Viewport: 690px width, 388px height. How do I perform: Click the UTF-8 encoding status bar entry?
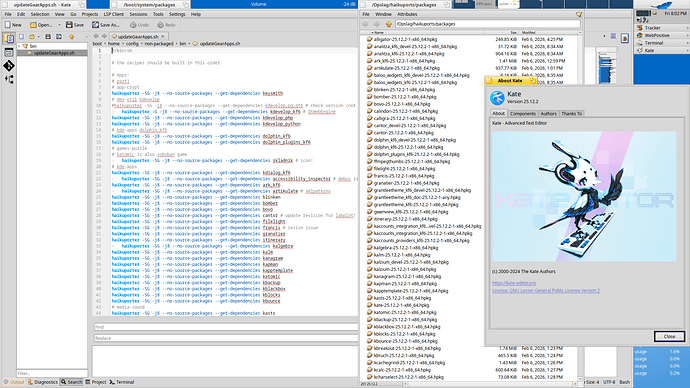(x=609, y=382)
